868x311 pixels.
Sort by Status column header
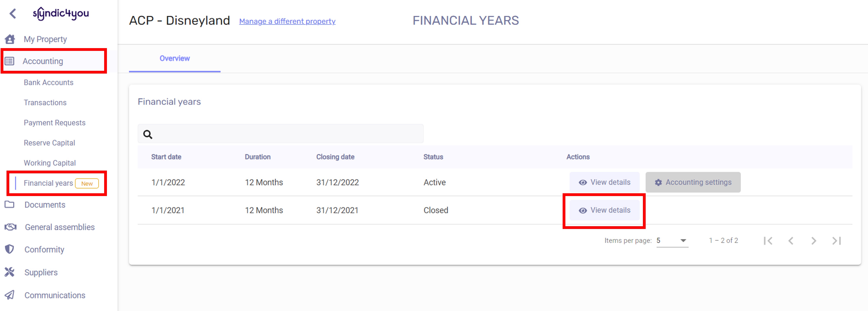coord(433,157)
